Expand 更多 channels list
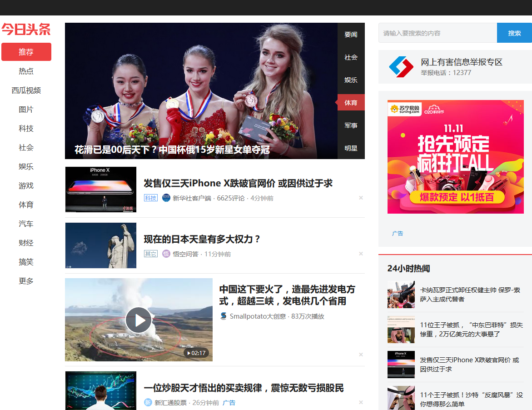The image size is (532, 410). [26, 281]
